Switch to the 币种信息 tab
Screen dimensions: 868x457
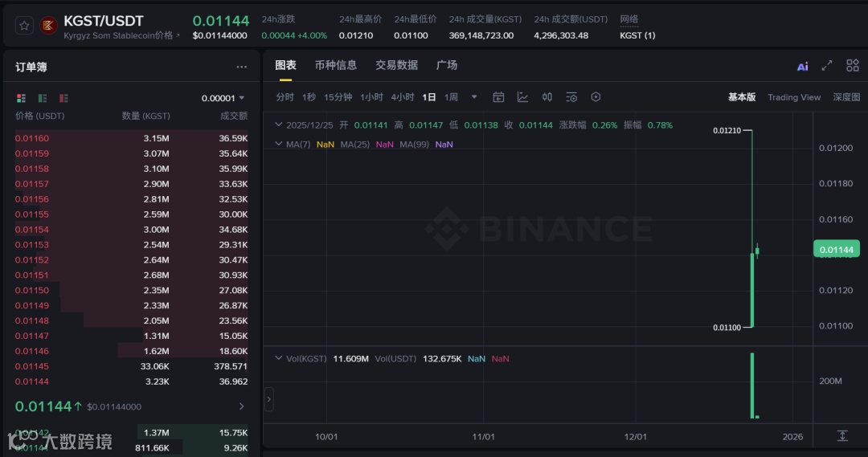335,65
